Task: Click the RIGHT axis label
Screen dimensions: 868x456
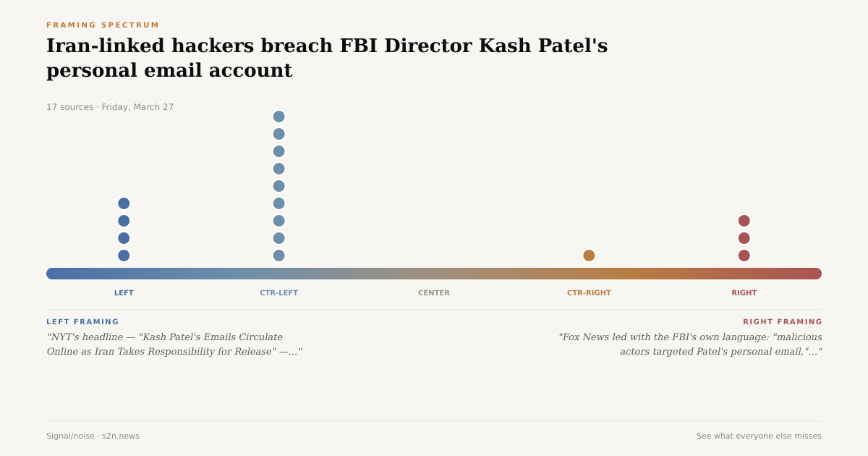Action: (x=744, y=293)
